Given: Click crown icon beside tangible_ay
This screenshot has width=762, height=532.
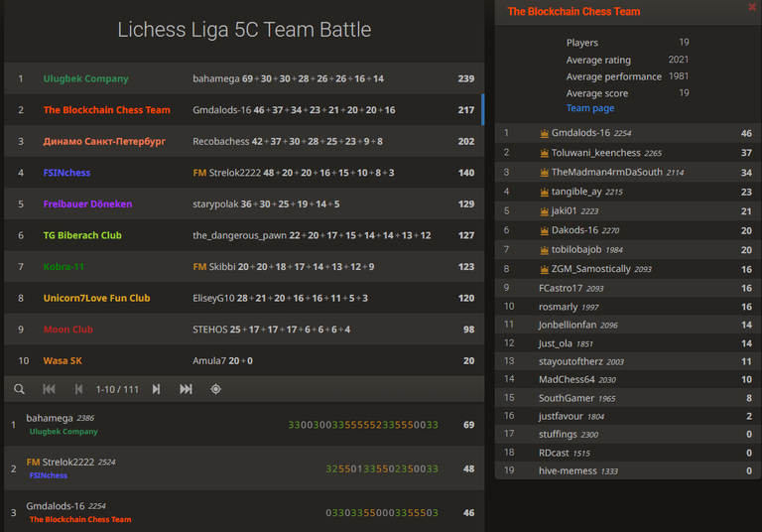Looking at the screenshot, I should (545, 193).
